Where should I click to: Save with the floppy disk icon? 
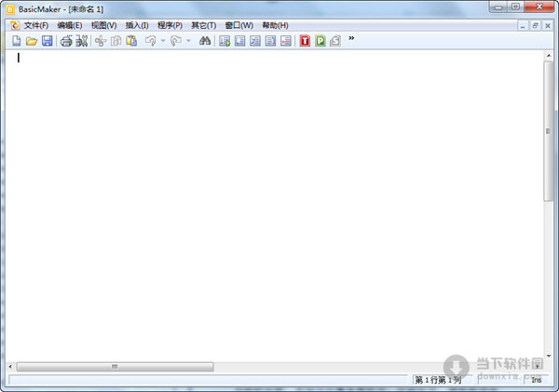click(48, 41)
